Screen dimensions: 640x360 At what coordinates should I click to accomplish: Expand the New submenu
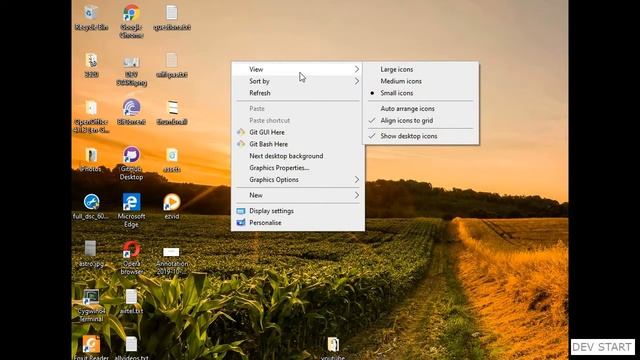tap(298, 195)
